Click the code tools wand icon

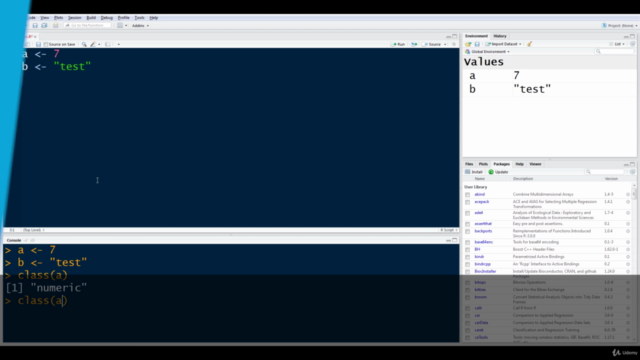click(93, 44)
